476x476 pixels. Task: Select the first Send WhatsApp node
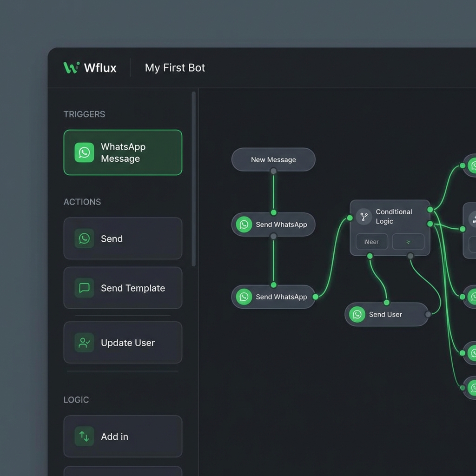click(x=273, y=225)
